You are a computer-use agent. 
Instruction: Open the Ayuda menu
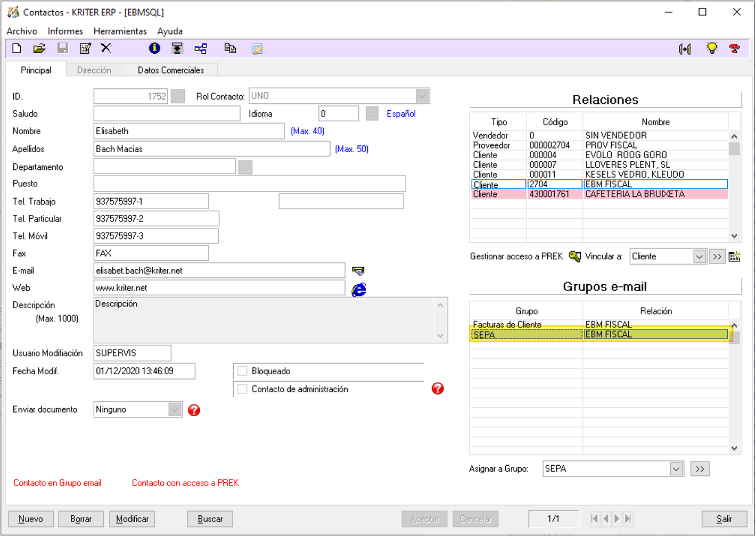tap(170, 31)
